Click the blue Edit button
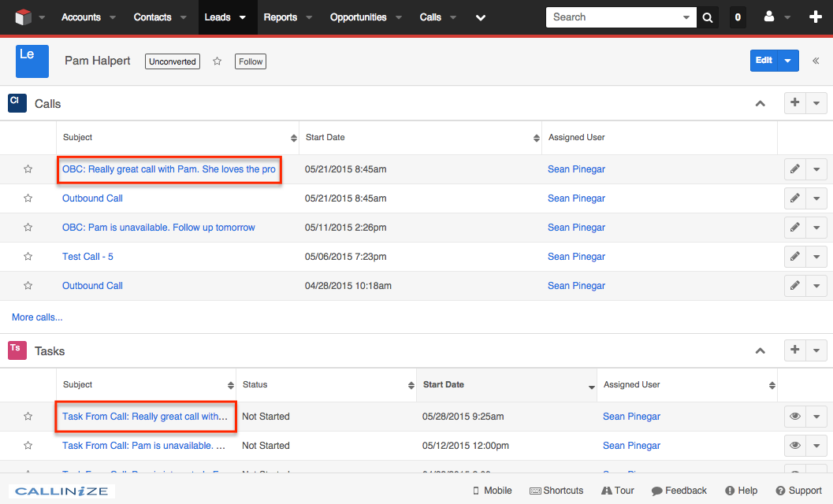The image size is (833, 504). [764, 61]
